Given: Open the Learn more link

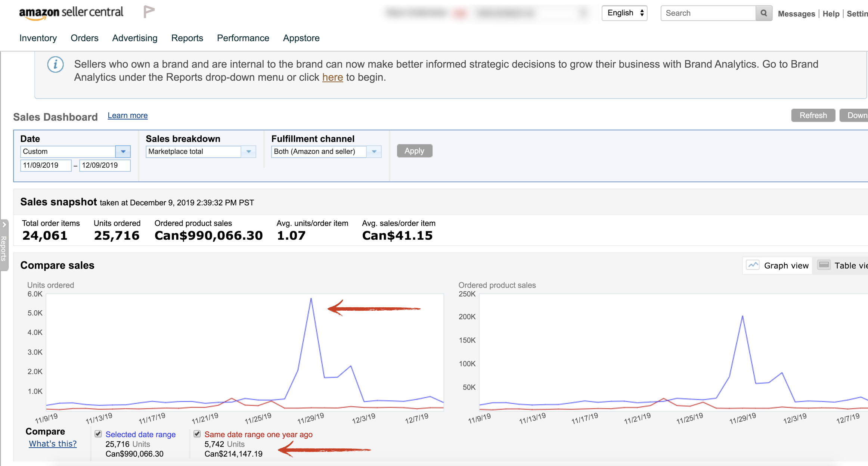Looking at the screenshot, I should coord(128,115).
